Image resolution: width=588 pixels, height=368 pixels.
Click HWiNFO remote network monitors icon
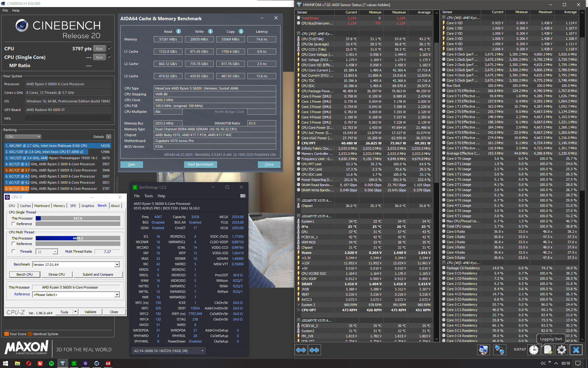point(499,350)
